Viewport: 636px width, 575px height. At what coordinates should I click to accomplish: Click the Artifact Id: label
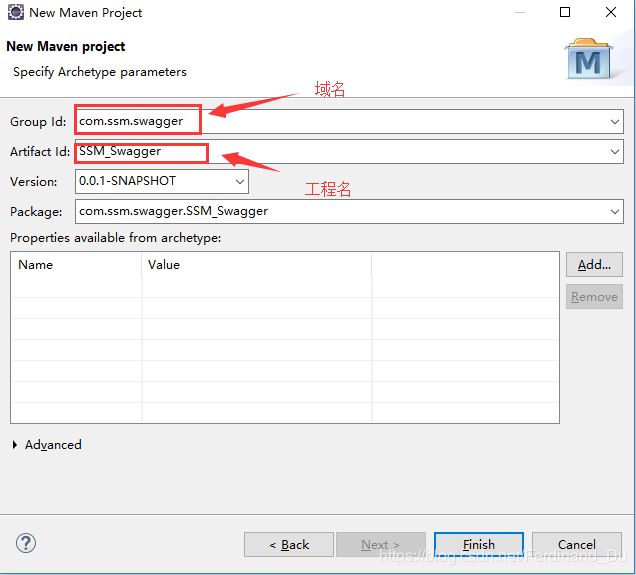click(40, 152)
